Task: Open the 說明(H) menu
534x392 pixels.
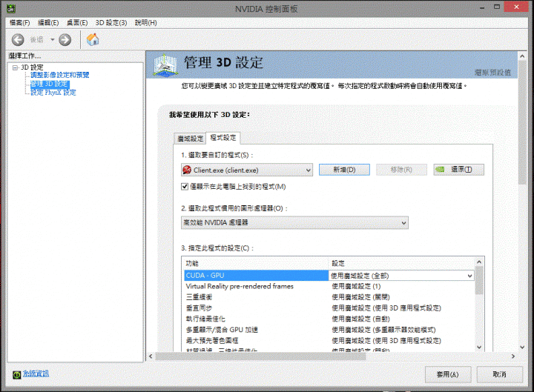Action: click(x=146, y=23)
